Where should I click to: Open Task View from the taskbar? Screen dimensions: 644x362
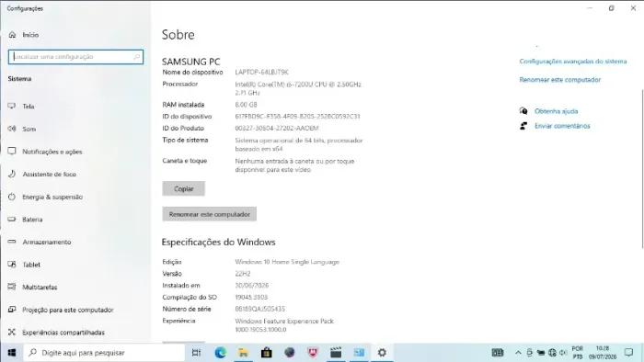(196, 353)
